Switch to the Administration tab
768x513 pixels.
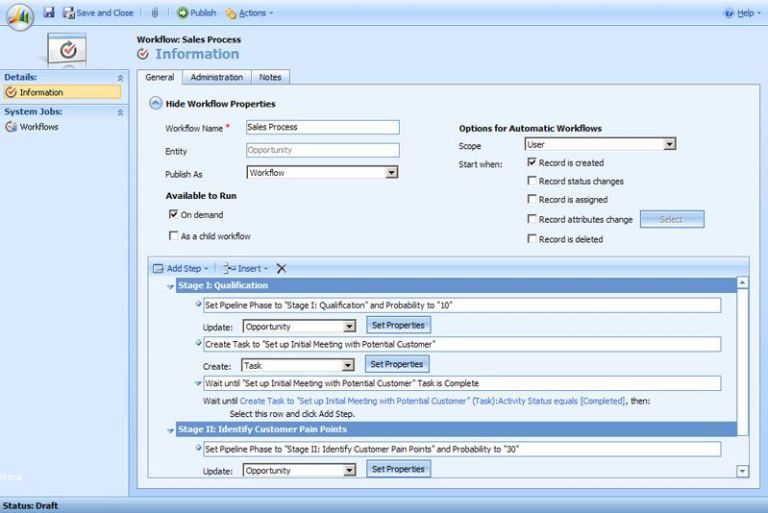click(216, 77)
